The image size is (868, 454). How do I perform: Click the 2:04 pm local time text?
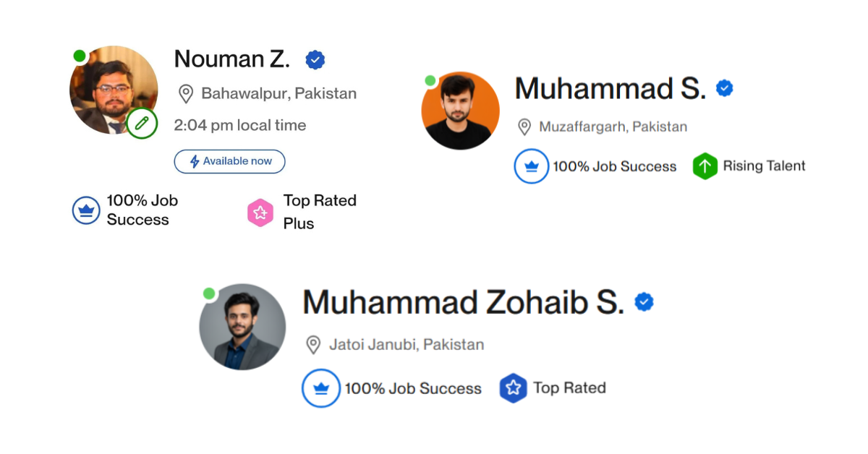(240, 125)
